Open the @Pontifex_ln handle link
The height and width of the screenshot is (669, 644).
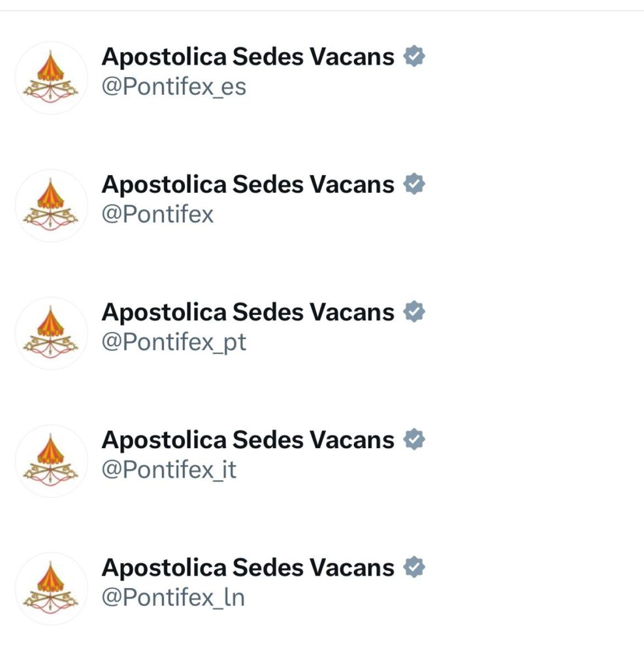(173, 598)
